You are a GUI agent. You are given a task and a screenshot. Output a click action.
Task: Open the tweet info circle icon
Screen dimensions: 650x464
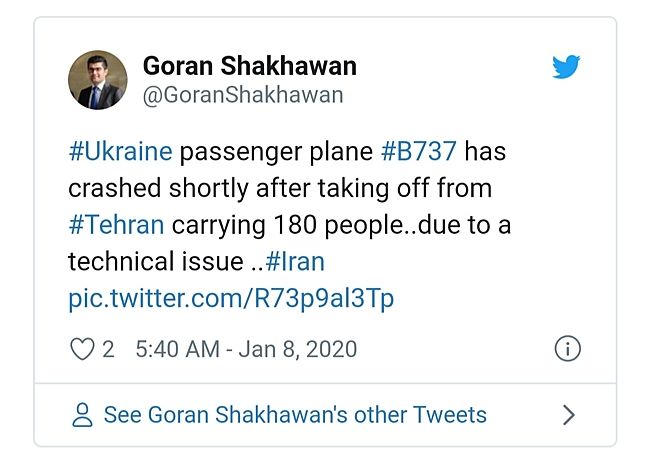coord(567,350)
